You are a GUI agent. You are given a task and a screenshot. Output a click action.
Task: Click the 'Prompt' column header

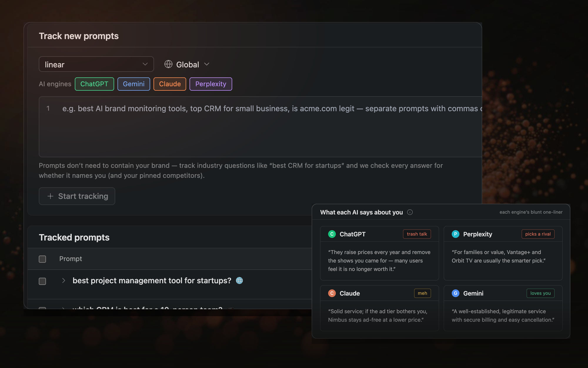(x=71, y=259)
